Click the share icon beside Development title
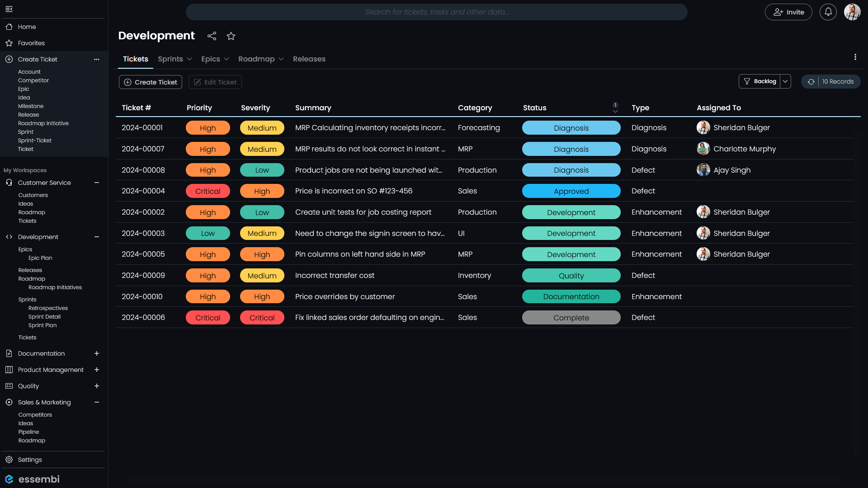 point(212,36)
